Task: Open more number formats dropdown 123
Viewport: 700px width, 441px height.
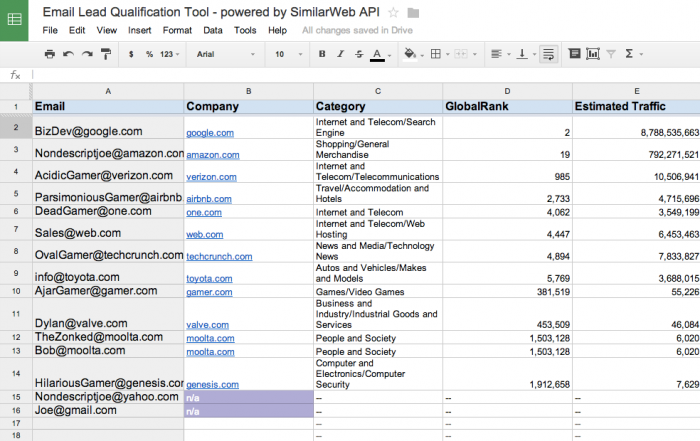Action: click(x=169, y=54)
